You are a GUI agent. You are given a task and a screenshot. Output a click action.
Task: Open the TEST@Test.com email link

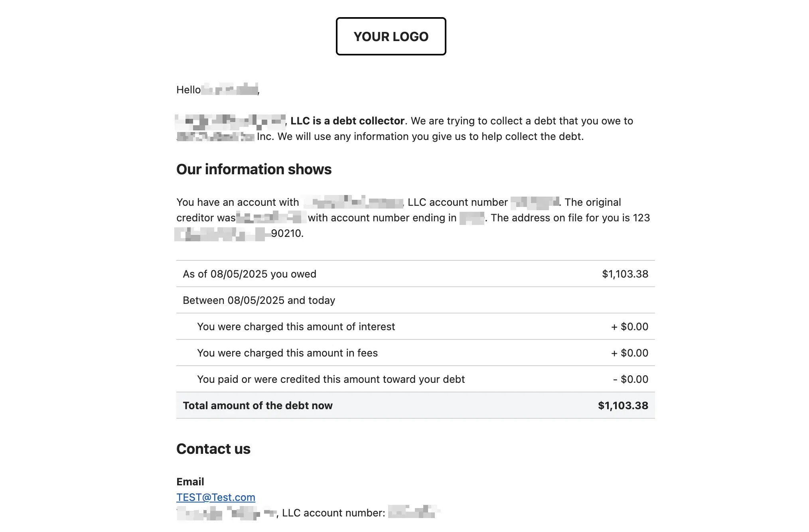pyautogui.click(x=216, y=497)
